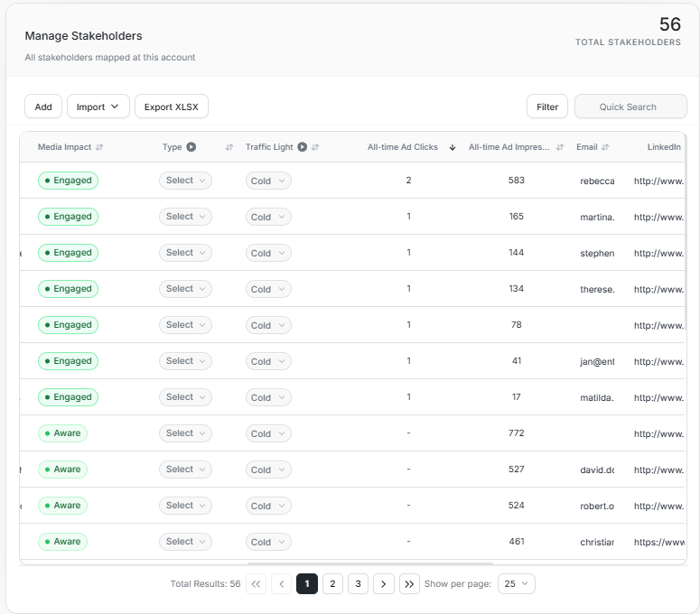Toggle All-time Ad Clicks descending sort arrow

coord(453,147)
